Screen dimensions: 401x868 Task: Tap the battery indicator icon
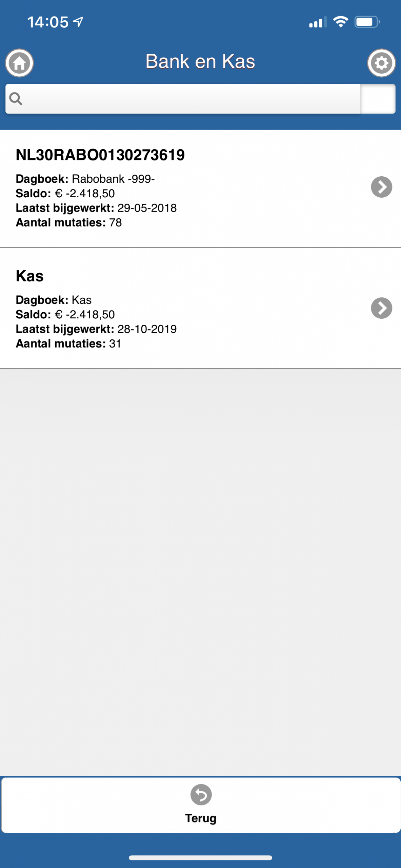pos(367,22)
